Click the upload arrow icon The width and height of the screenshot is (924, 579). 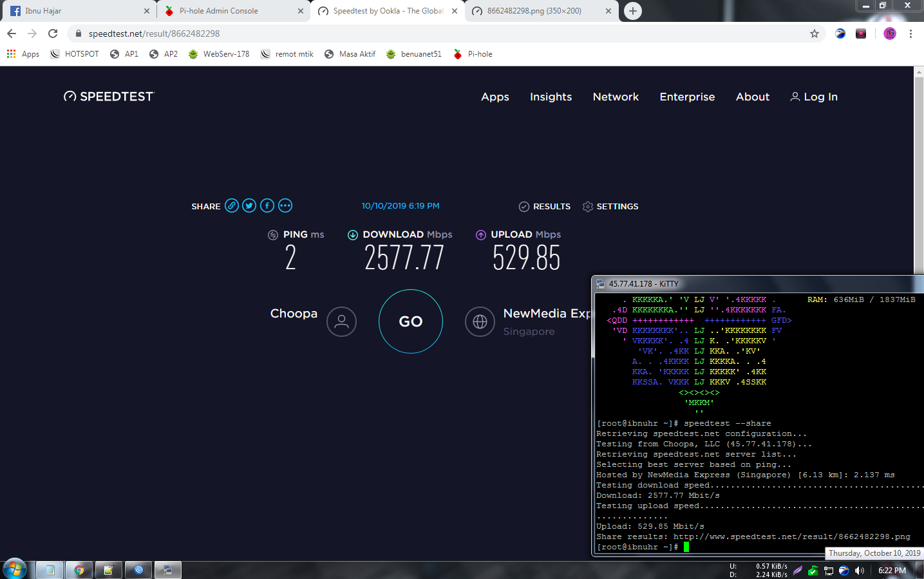coord(481,235)
